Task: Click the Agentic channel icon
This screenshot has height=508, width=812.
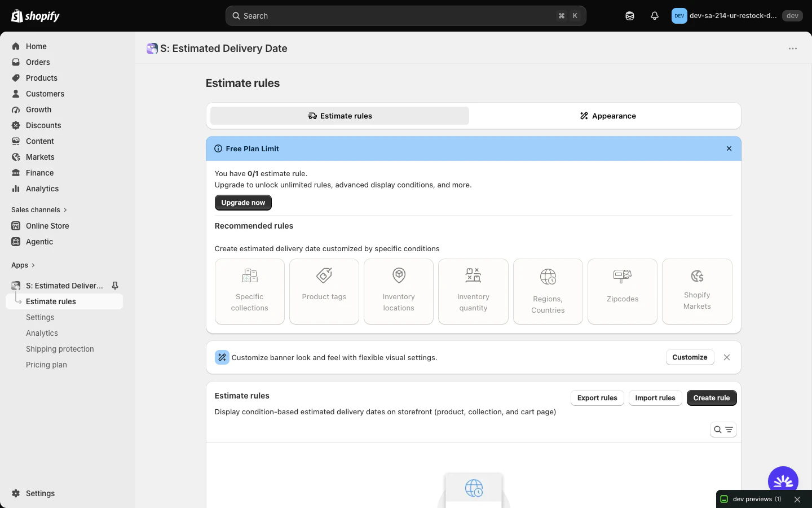Action: tap(16, 242)
